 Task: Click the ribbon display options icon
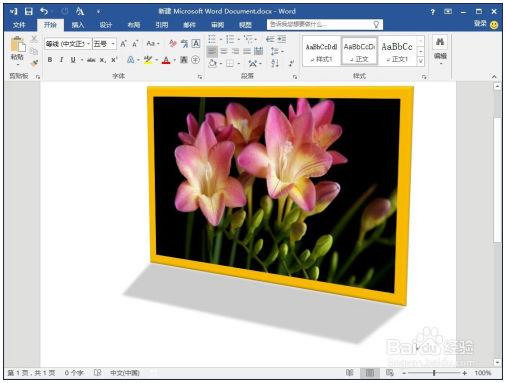tap(448, 12)
